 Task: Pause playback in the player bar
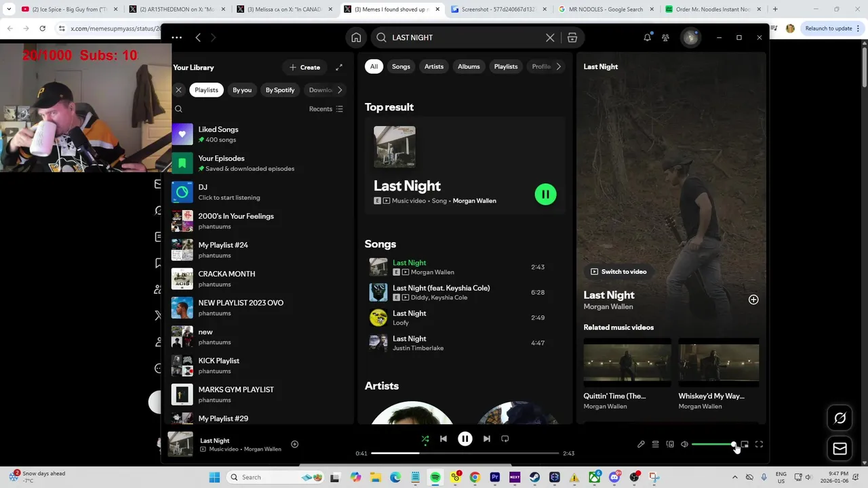pos(465,439)
